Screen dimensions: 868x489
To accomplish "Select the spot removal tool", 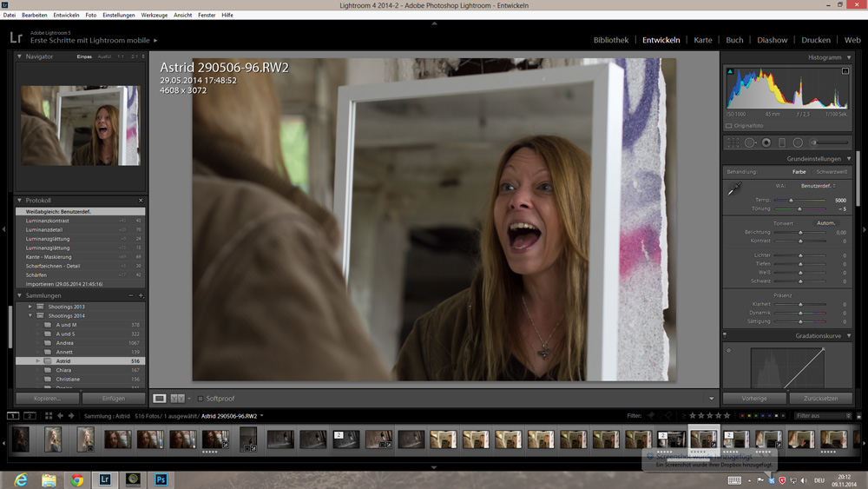I will click(x=750, y=142).
